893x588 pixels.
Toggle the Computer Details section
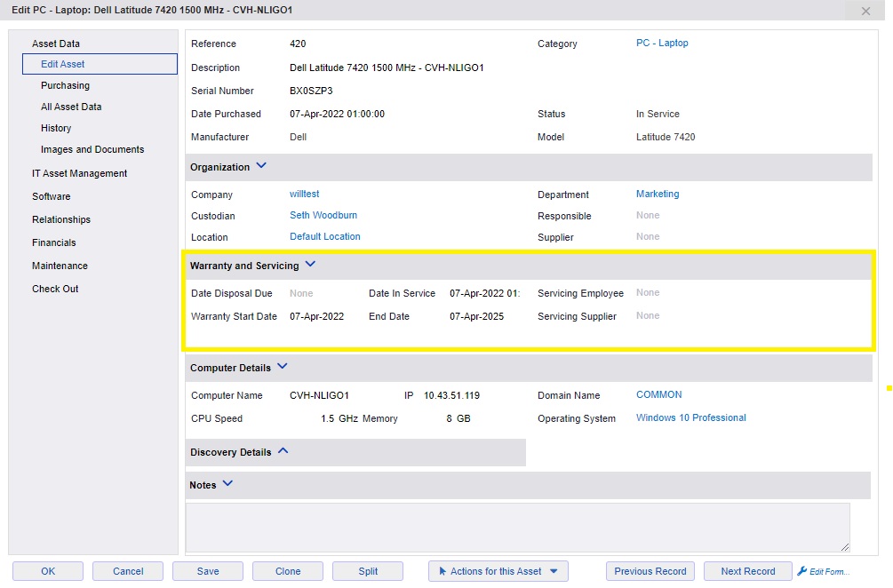coord(282,366)
